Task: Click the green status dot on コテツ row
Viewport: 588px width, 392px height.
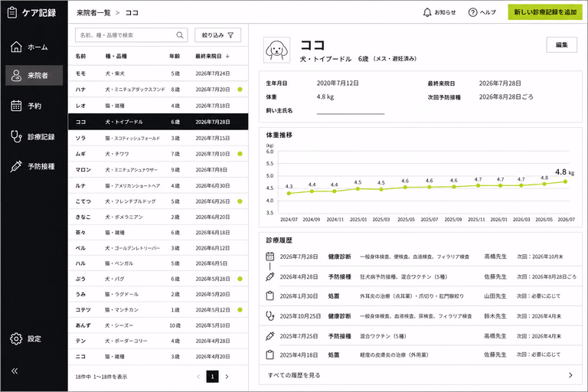Action: point(240,310)
